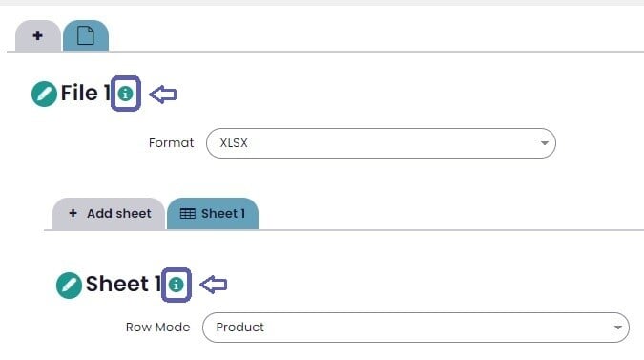This screenshot has width=644, height=360.
Task: Open the Row Mode dropdown showing Product
Action: 416,328
